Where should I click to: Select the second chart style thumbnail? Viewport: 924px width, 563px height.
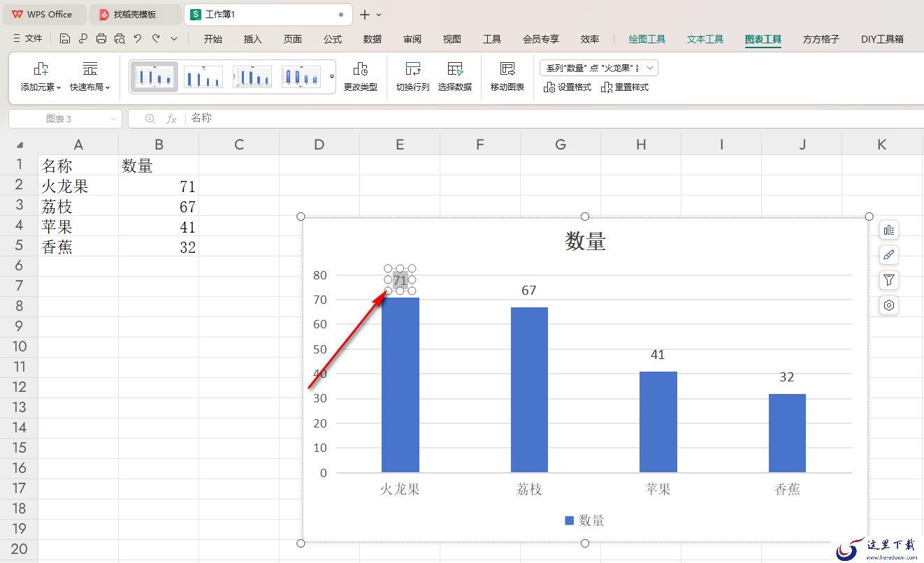(x=203, y=76)
